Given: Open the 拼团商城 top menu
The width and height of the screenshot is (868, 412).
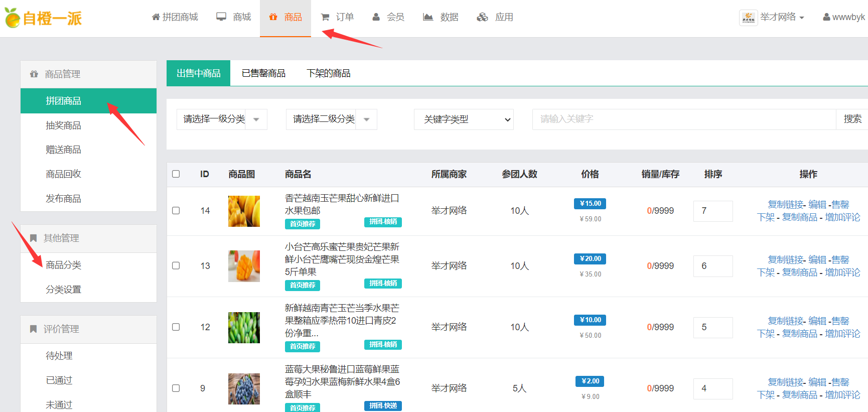Looking at the screenshot, I should 175,17.
